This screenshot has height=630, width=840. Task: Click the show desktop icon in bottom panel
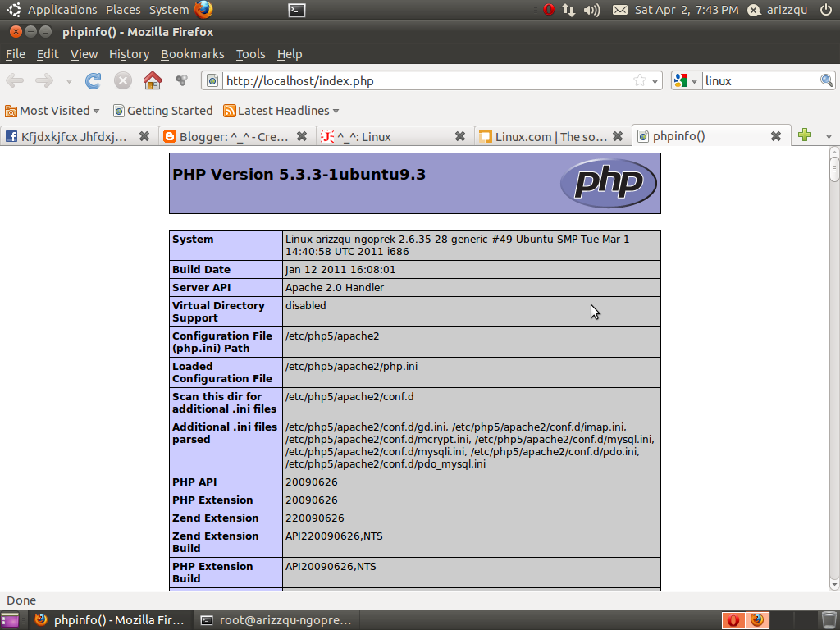click(x=10, y=620)
